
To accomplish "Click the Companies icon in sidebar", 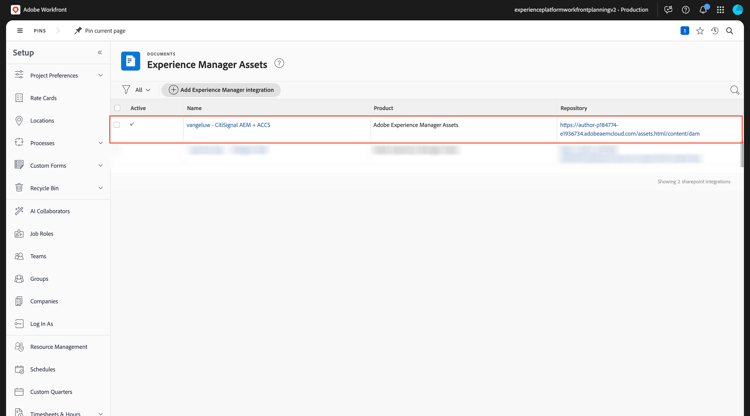I will coord(19,301).
